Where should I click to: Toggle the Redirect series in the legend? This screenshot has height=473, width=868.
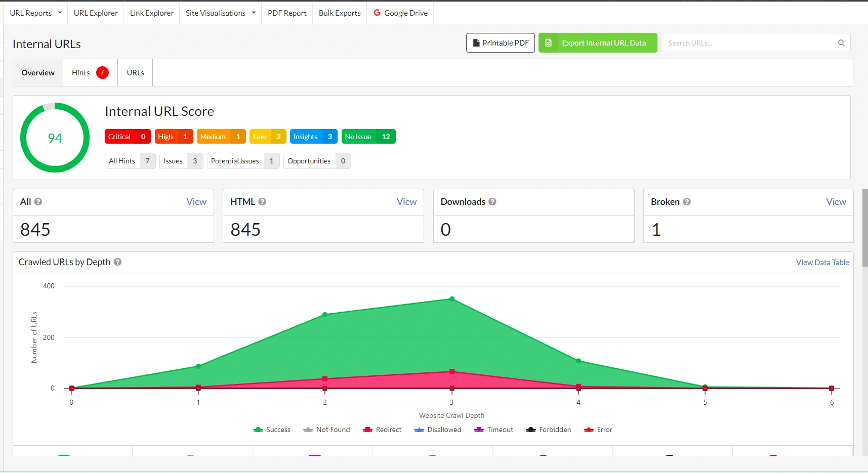383,429
